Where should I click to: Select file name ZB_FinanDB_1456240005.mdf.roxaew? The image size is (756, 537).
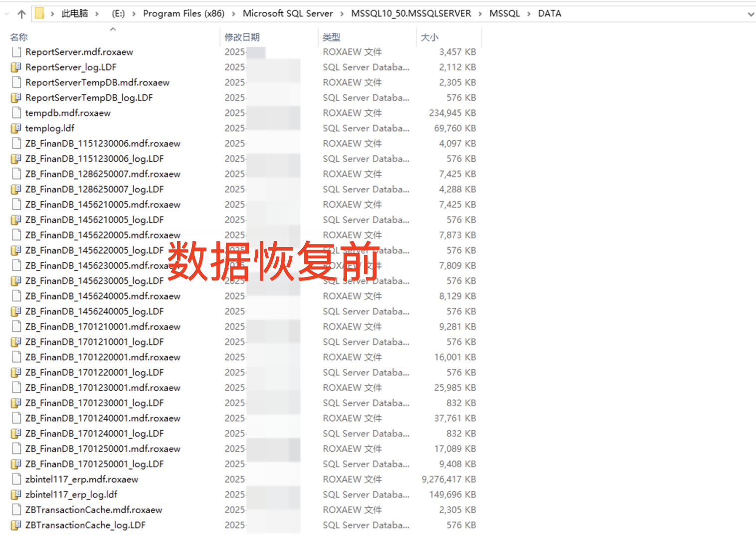pyautogui.click(x=103, y=296)
